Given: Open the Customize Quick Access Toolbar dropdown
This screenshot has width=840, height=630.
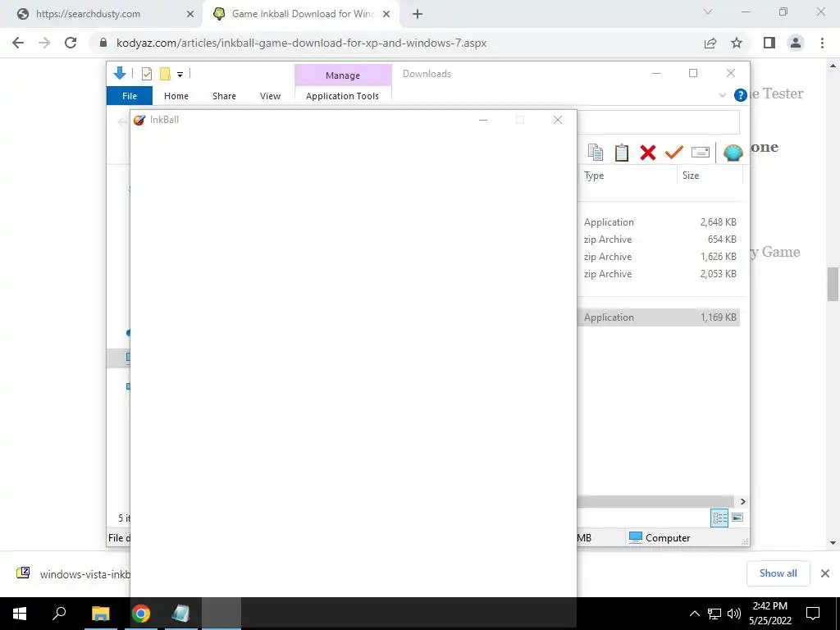Looking at the screenshot, I should pos(180,75).
